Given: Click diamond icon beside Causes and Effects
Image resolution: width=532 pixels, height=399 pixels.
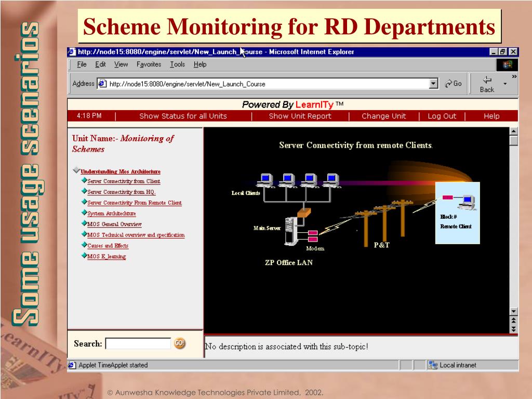Looking at the screenshot, I should [84, 245].
